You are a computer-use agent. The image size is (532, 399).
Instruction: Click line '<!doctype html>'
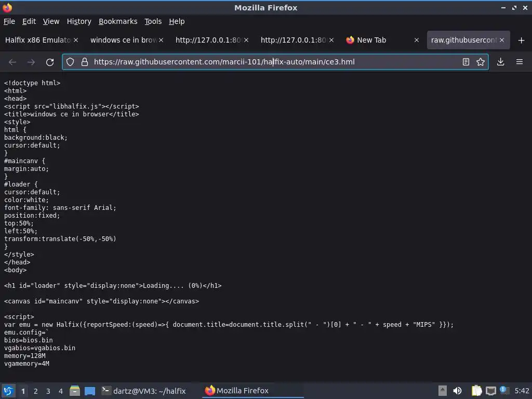tap(32, 83)
